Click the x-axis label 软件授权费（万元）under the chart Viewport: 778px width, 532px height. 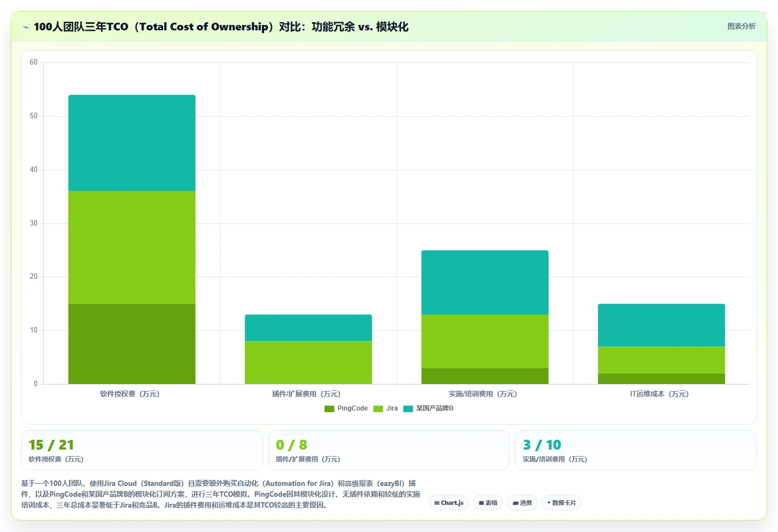tap(130, 394)
